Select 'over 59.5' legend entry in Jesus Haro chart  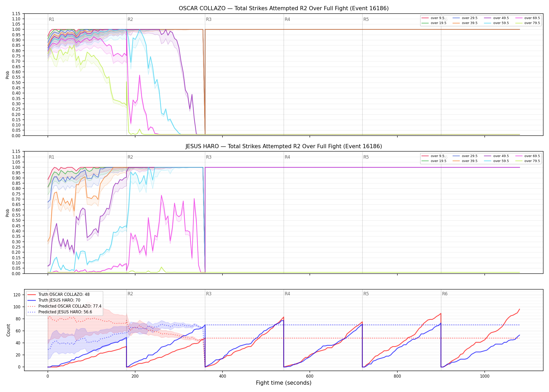click(x=496, y=161)
